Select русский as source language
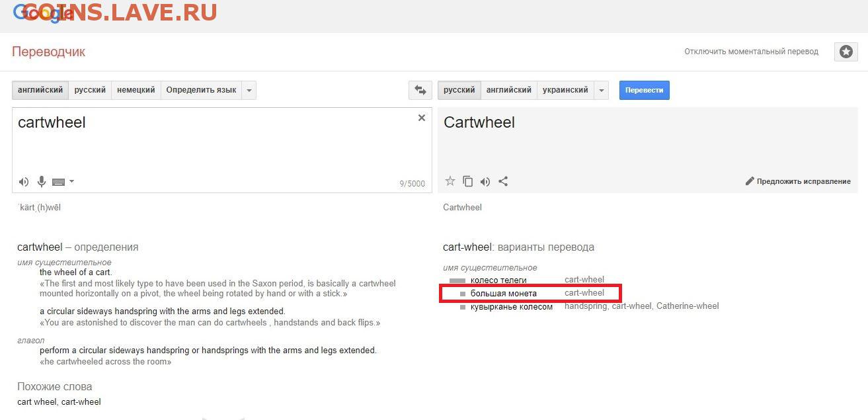The width and height of the screenshot is (868, 420). (90, 90)
